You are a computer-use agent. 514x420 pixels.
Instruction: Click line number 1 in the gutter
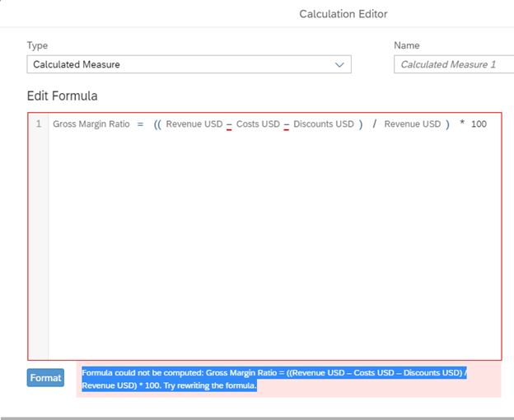pyautogui.click(x=39, y=124)
